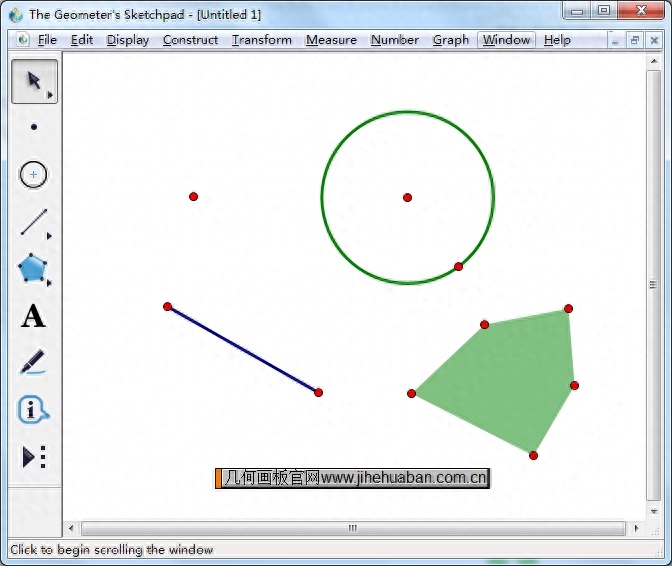Click the horizontal scrollbar thumb
This screenshot has height=566, width=672.
[353, 528]
